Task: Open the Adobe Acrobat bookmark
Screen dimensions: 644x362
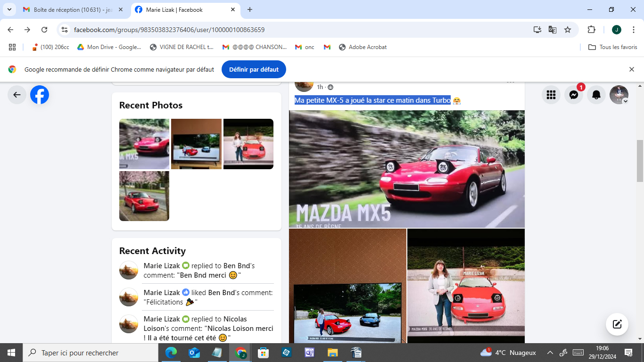Action: coord(363,47)
